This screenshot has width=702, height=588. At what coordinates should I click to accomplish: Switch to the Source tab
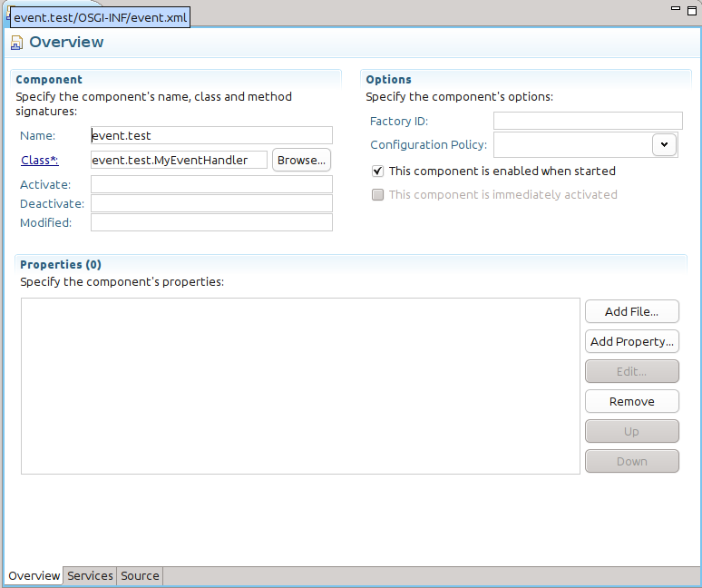click(x=140, y=575)
